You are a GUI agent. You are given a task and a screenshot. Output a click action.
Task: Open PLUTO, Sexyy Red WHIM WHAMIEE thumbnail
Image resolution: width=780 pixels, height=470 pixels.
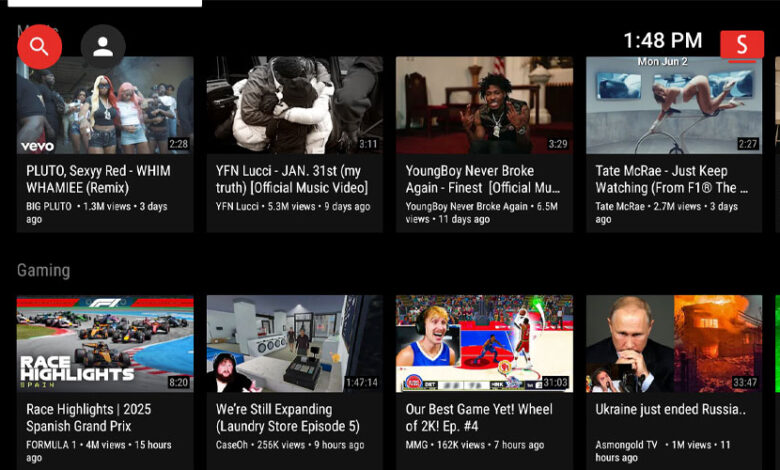coord(105,105)
